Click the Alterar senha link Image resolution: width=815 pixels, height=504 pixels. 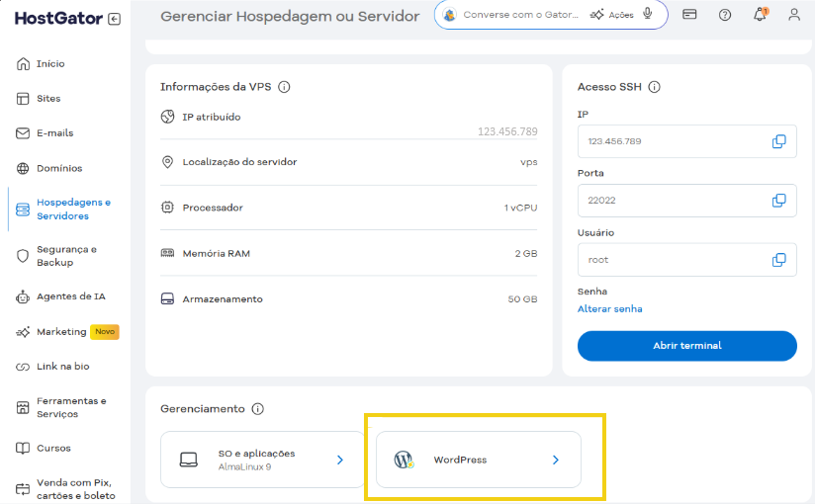pos(609,309)
